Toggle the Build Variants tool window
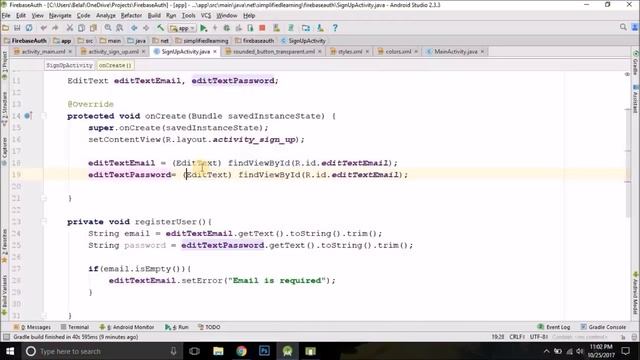The image size is (640, 360). [4, 296]
